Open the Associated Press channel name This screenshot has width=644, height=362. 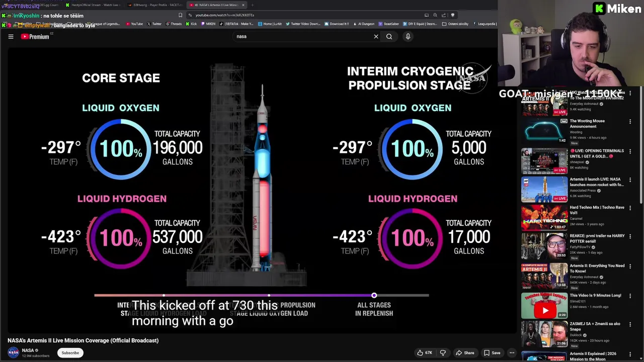(584, 191)
